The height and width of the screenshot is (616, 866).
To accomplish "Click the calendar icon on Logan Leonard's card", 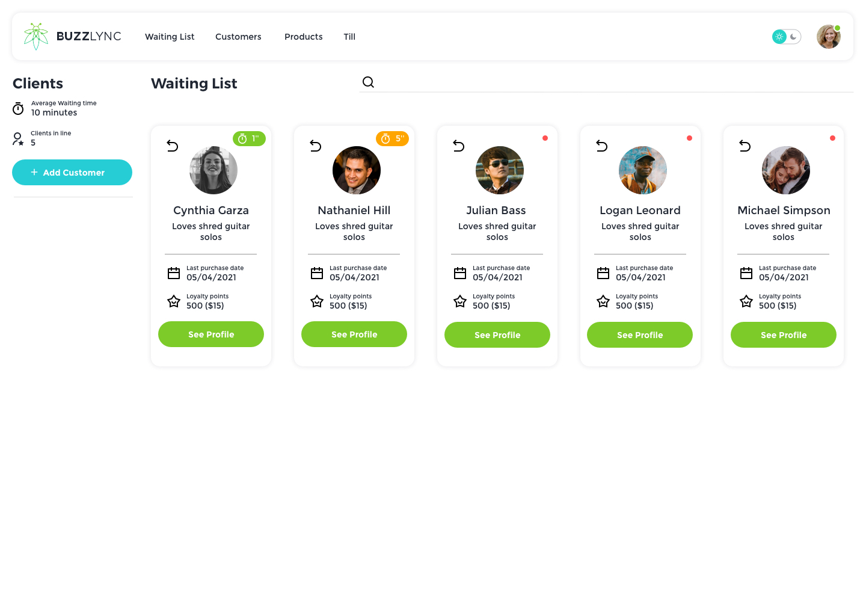I will point(603,273).
